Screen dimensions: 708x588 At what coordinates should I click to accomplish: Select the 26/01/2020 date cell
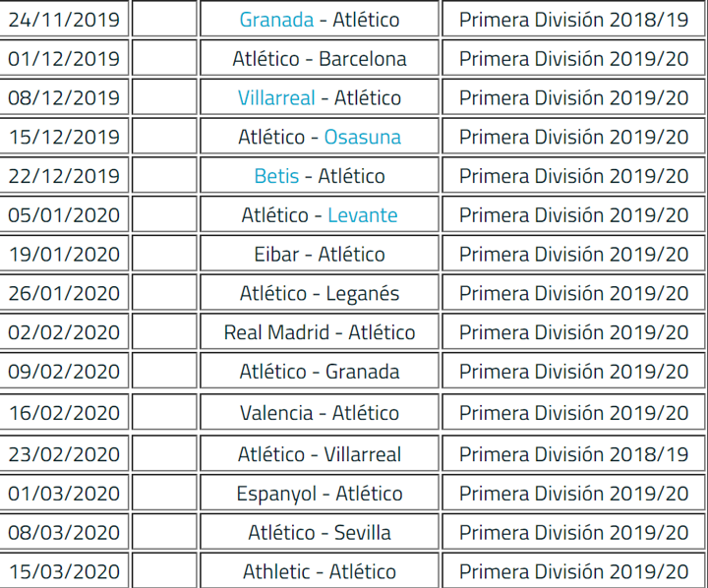pyautogui.click(x=64, y=293)
